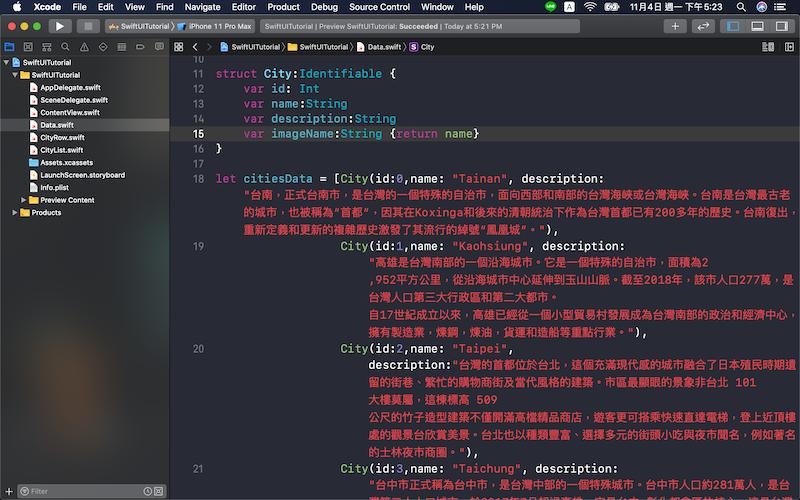Run the project with the Play button
The height and width of the screenshot is (500, 800).
click(x=60, y=26)
